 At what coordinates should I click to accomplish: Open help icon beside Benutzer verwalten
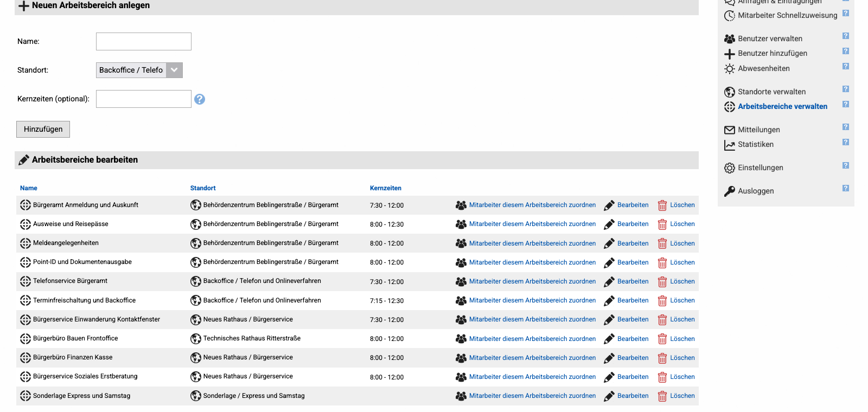pos(845,36)
